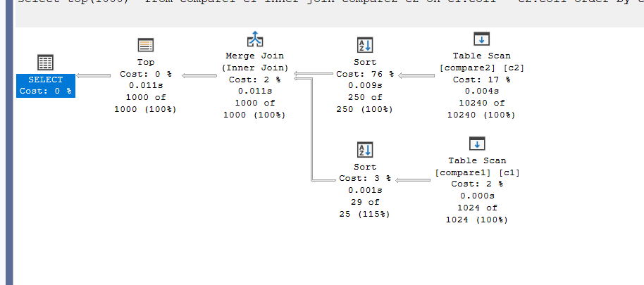The height and width of the screenshot is (285, 644).
Task: Click the 'Merge Join' label text
Action: [254, 56]
